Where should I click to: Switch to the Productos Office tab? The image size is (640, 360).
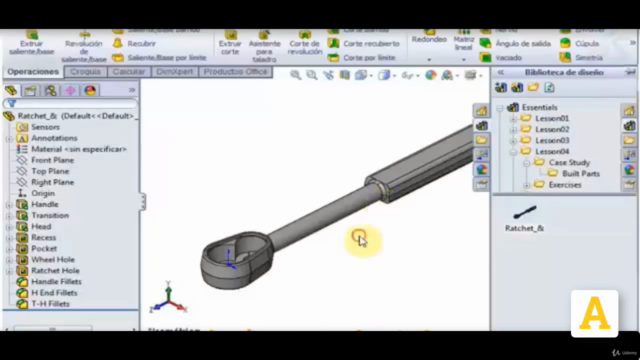pyautogui.click(x=236, y=71)
